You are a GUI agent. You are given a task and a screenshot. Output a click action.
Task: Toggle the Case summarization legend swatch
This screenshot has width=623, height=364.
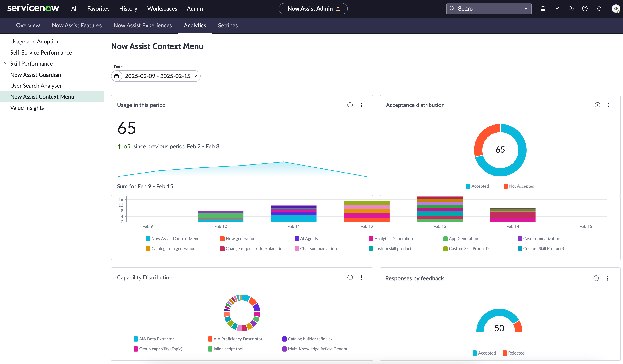pyautogui.click(x=520, y=238)
